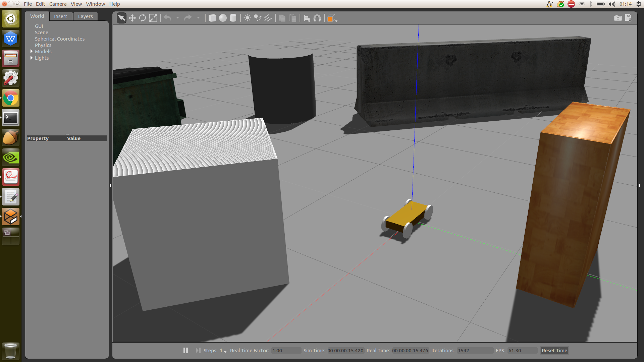Pause the simulation
Image resolution: width=644 pixels, height=362 pixels.
[x=185, y=350]
